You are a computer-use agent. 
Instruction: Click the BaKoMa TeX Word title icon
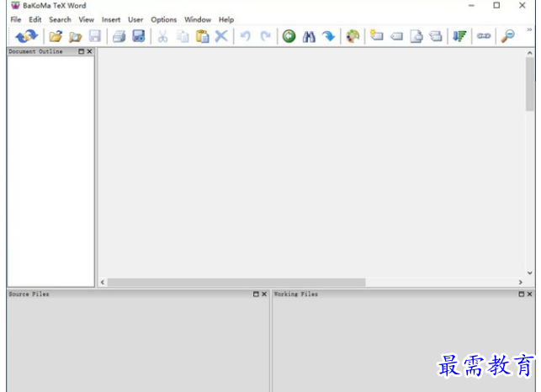[15, 6]
